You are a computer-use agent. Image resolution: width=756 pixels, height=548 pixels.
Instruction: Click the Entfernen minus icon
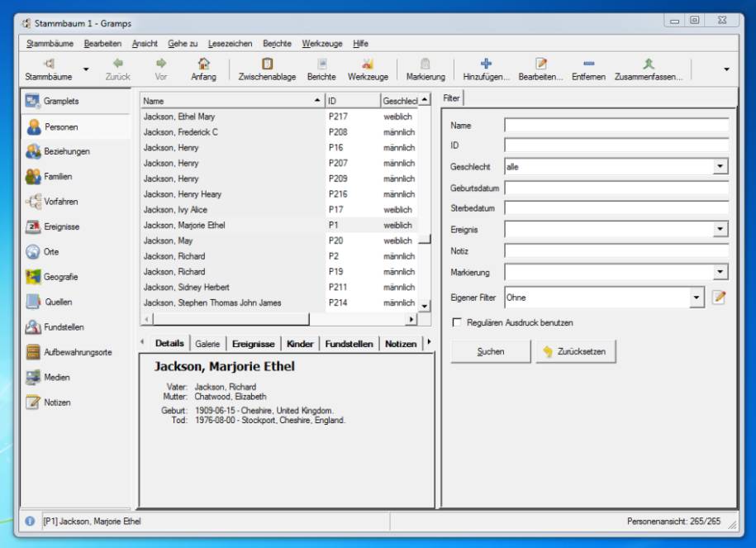coord(588,64)
